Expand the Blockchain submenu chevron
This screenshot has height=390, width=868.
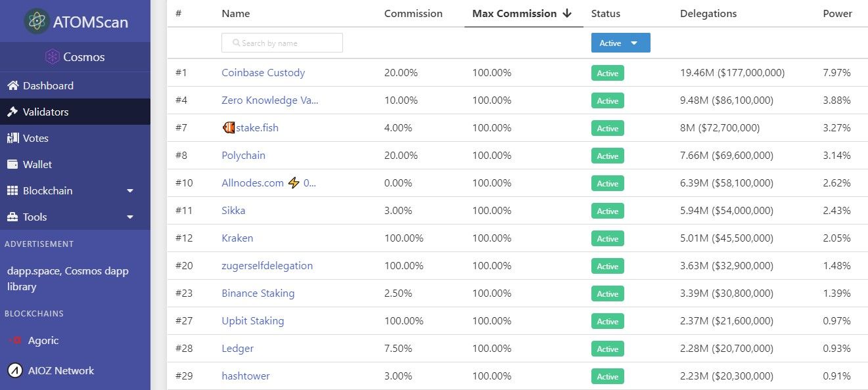click(x=130, y=190)
